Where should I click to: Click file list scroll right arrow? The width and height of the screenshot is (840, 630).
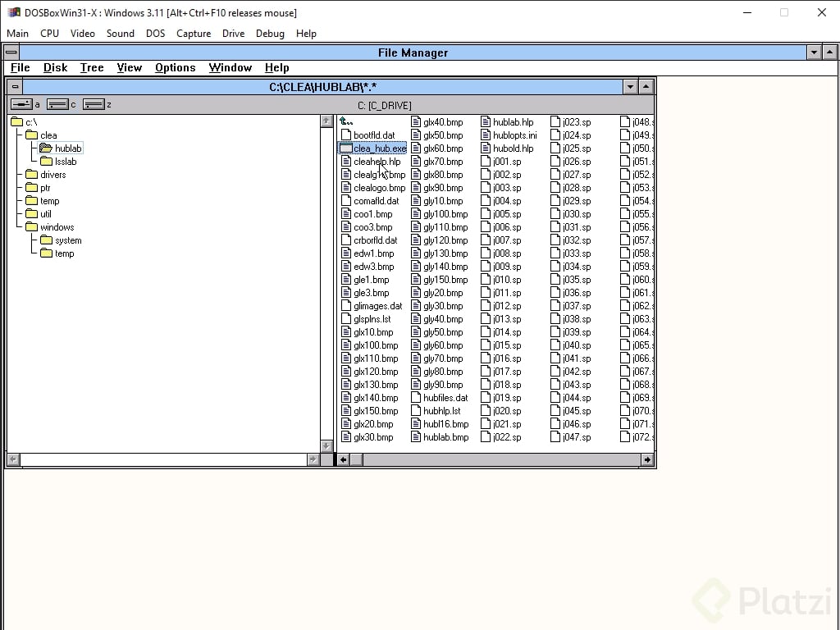coord(647,459)
